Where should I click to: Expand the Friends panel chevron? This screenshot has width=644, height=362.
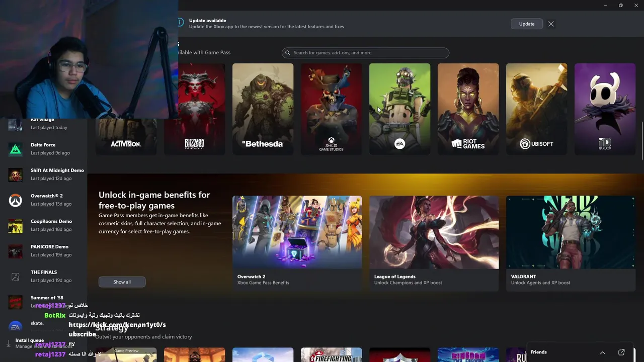[x=603, y=352]
